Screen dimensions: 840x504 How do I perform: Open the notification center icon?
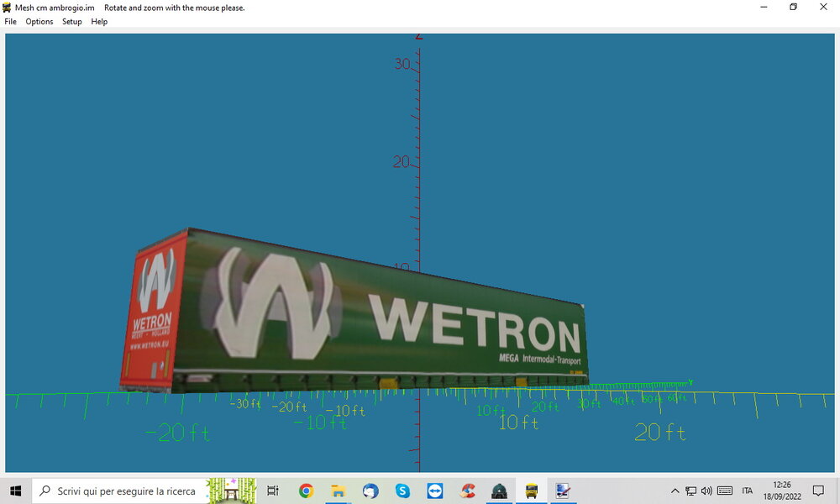(x=818, y=491)
